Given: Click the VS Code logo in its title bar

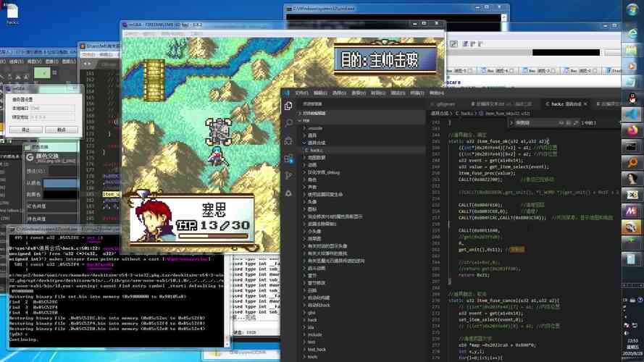Looking at the screenshot, I should tap(287, 93).
